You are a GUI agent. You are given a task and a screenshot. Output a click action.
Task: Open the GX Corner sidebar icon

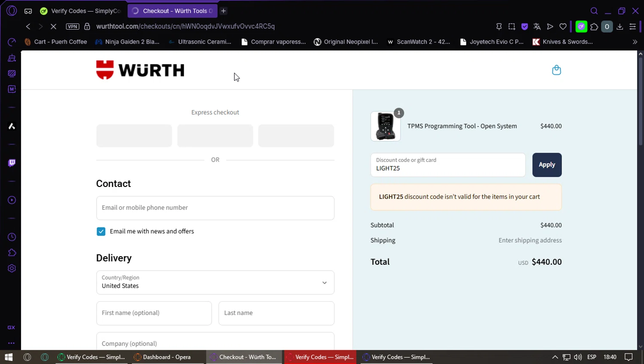pos(12,327)
